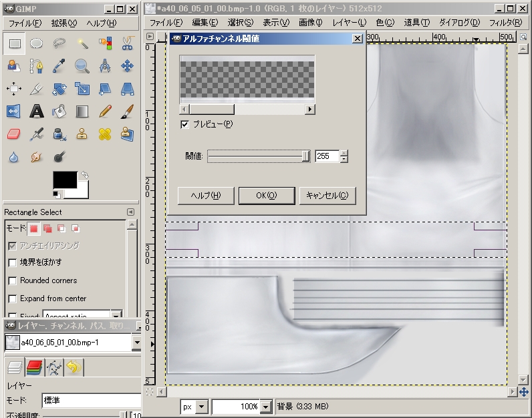Viewport: 532px width, 418px height.
Task: Activate the Zoom magnifier tool
Action: tap(82, 65)
